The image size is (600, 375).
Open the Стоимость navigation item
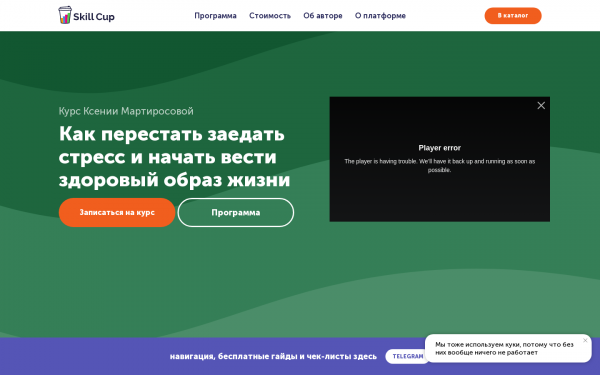[x=270, y=16]
